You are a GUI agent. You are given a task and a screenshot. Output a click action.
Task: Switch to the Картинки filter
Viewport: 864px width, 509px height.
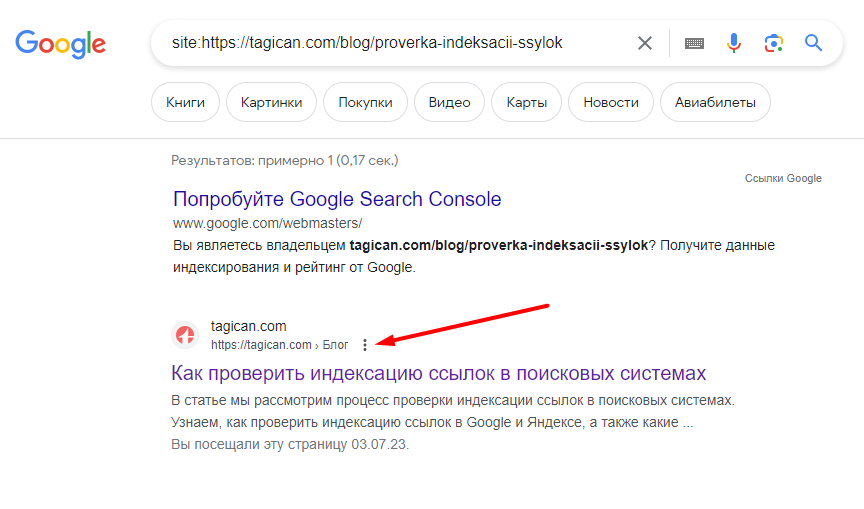tap(271, 102)
